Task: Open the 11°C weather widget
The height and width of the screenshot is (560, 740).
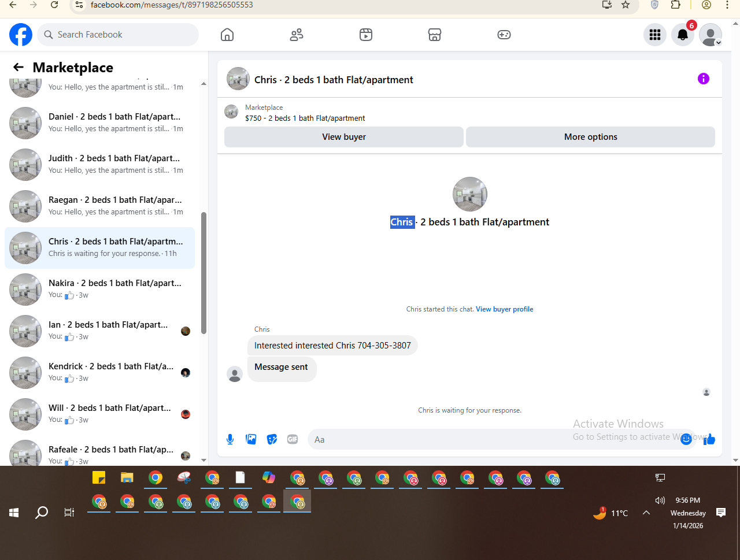Action: [610, 513]
